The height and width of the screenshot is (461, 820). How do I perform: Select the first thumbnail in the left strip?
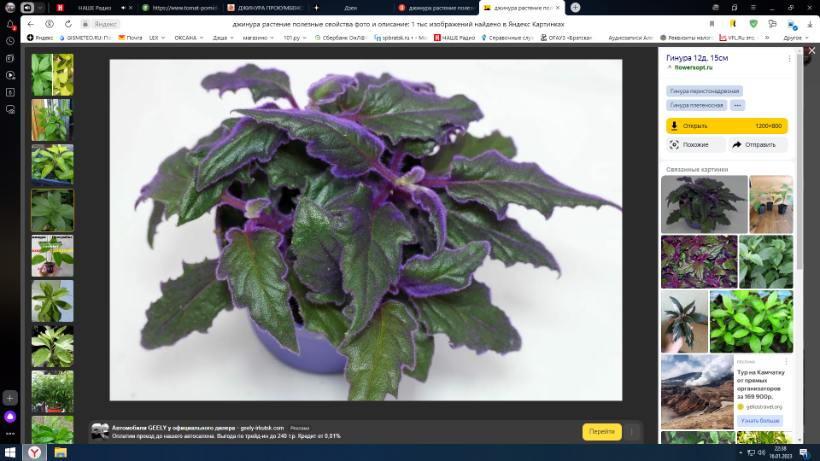52,74
